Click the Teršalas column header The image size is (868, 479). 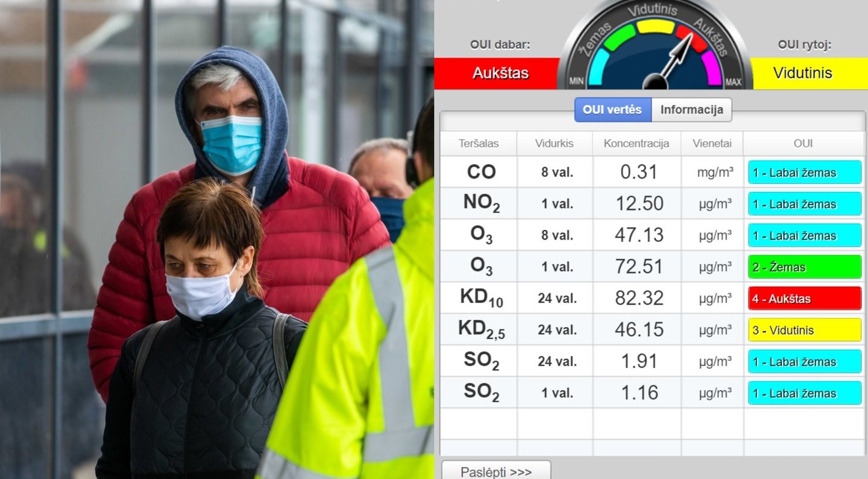[x=479, y=144]
